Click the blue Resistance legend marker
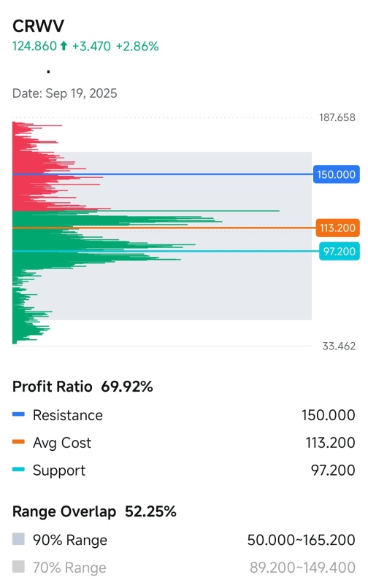Viewport: 368px width, 588px height. coord(18,414)
